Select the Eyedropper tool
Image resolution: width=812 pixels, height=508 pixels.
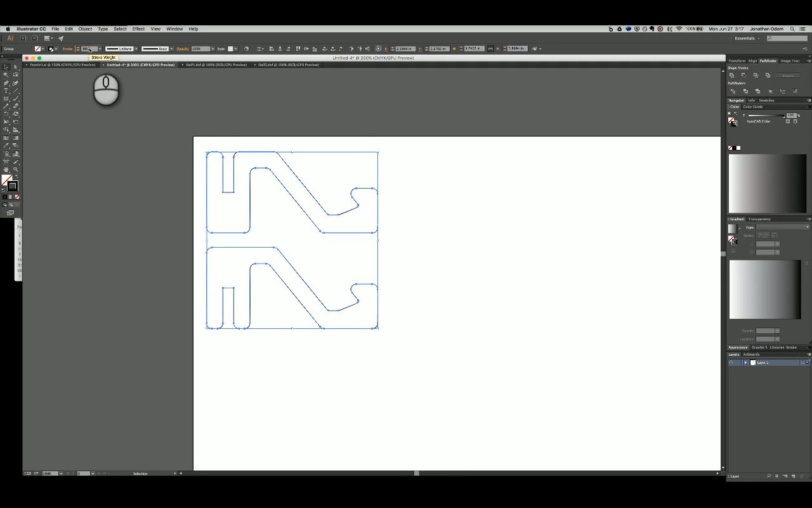[6, 145]
